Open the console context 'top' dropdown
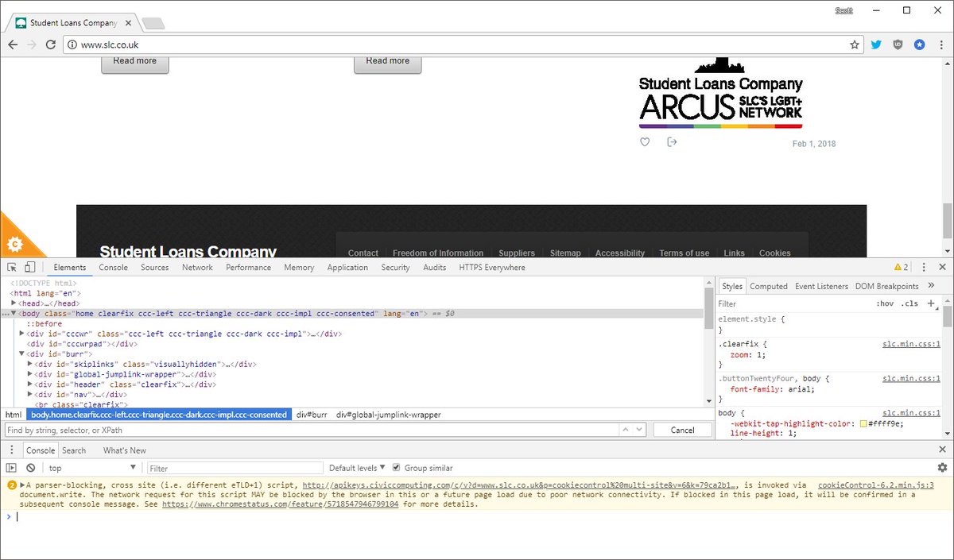 point(93,468)
